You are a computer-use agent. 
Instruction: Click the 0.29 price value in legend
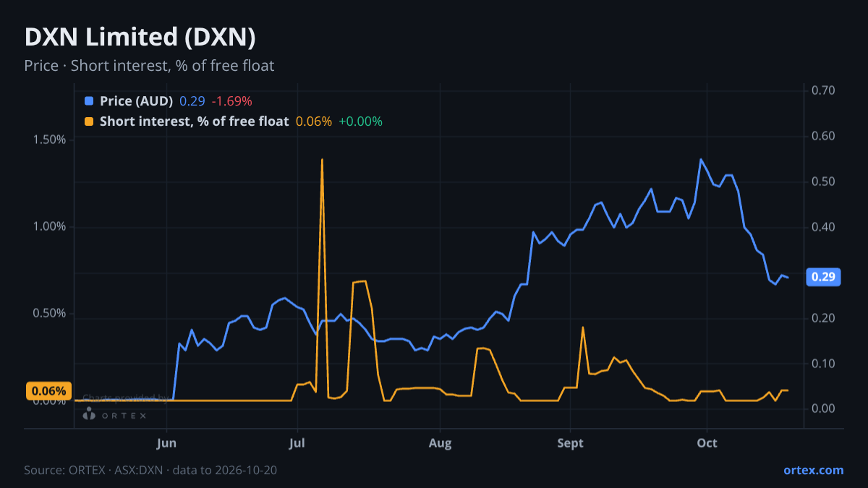(x=192, y=101)
